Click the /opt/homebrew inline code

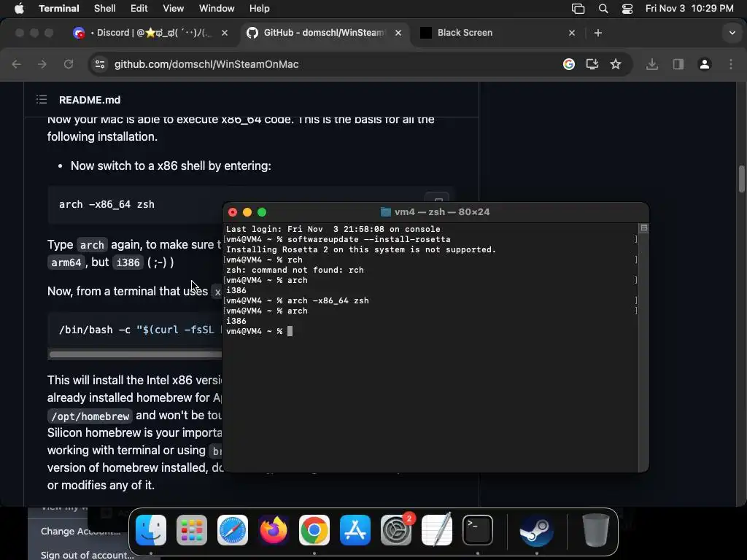[90, 416]
